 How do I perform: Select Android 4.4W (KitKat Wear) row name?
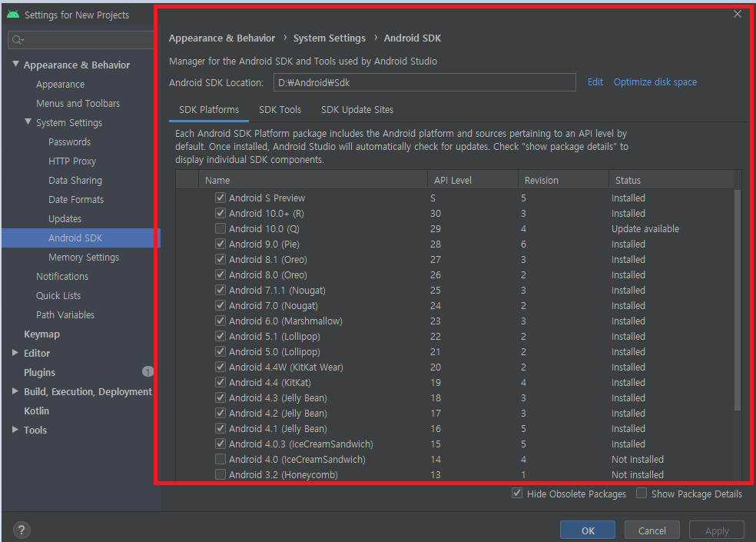point(286,367)
